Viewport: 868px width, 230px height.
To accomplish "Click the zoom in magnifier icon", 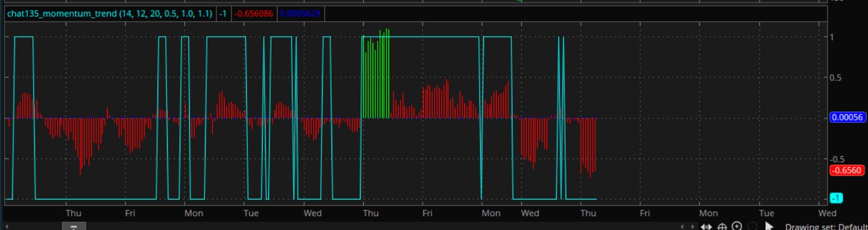I will tap(737, 226).
